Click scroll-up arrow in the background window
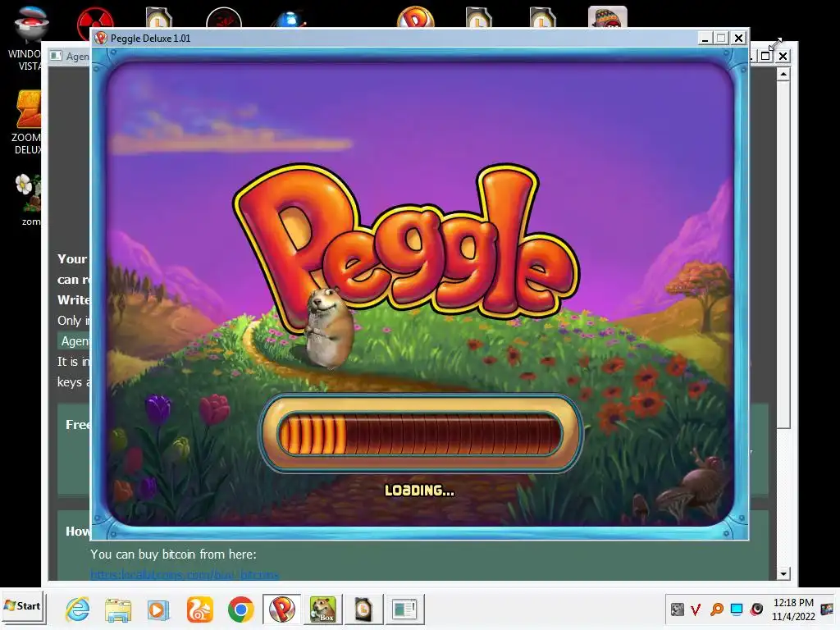The width and height of the screenshot is (840, 630). [783, 74]
